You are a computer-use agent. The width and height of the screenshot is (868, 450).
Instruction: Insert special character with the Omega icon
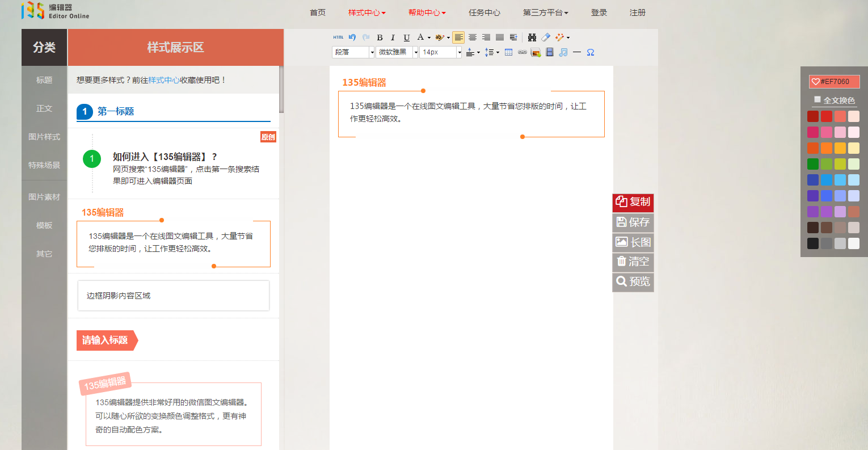(591, 52)
